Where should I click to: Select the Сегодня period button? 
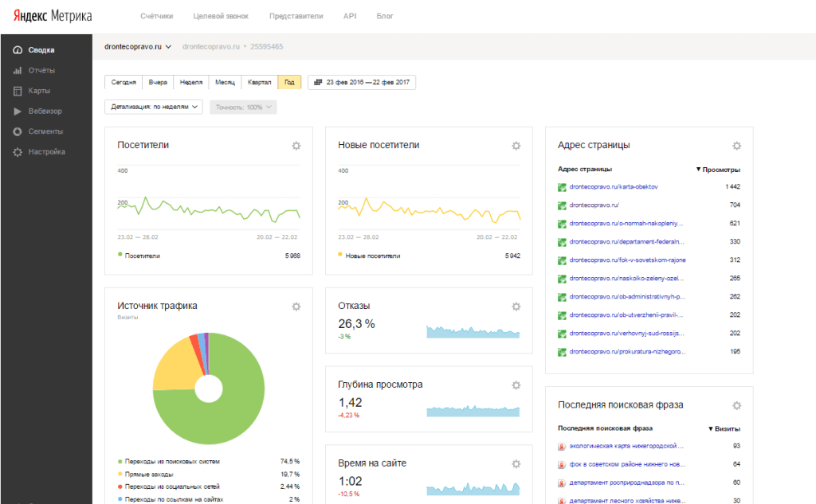(x=124, y=83)
